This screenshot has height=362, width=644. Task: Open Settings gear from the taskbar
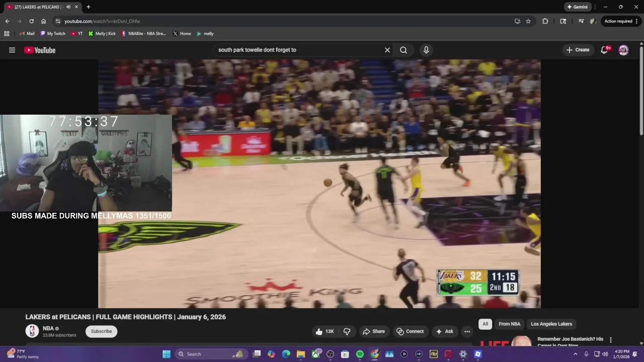coord(463,354)
